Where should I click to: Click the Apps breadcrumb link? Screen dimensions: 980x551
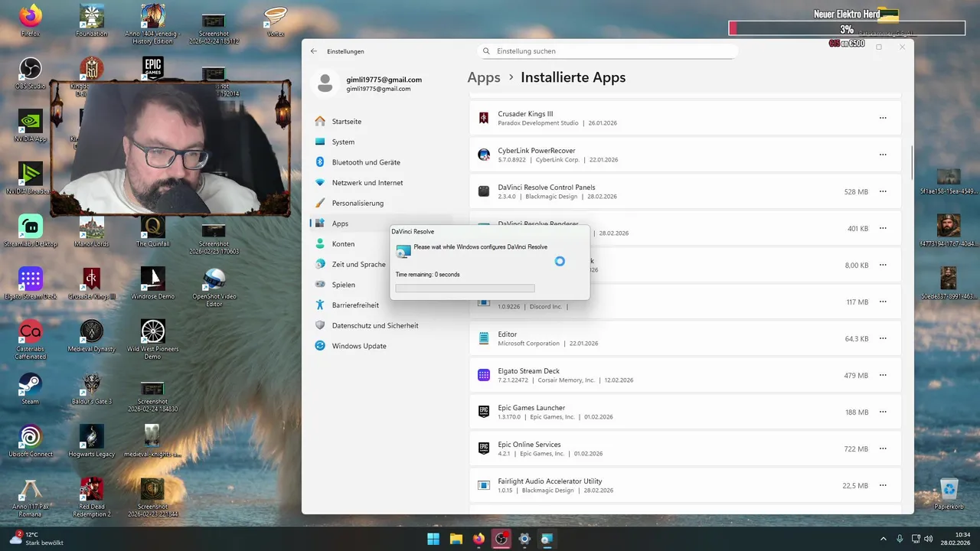[x=484, y=77]
